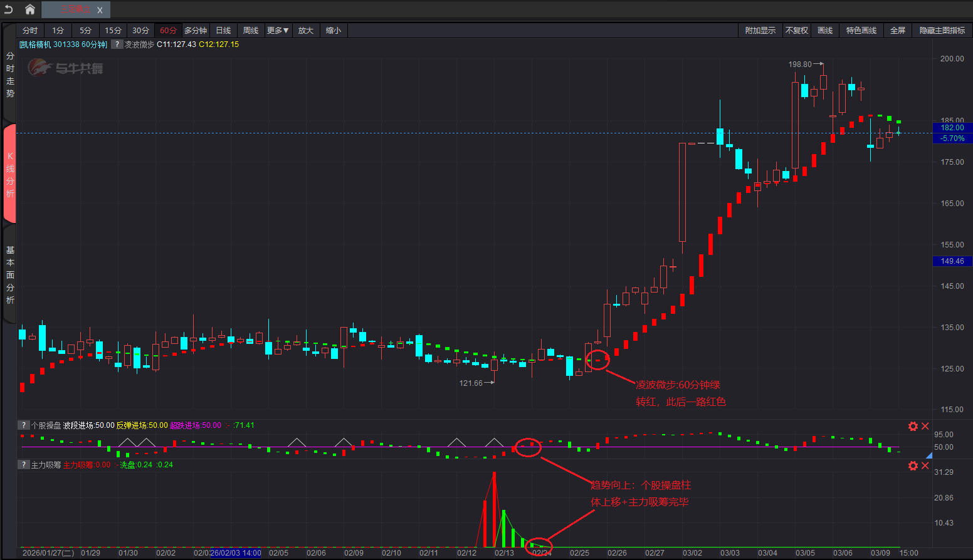
Task: Close the 三足鼎立 tab
Action: 100,10
